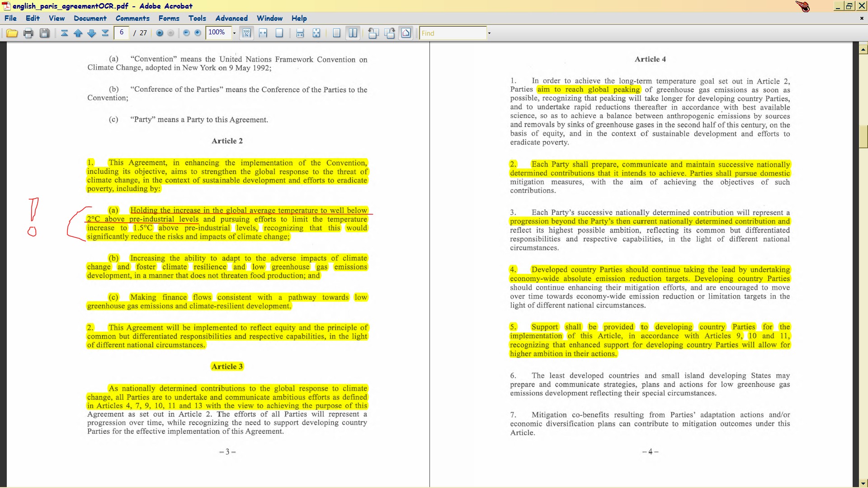Rotate the view clockwise

point(389,33)
